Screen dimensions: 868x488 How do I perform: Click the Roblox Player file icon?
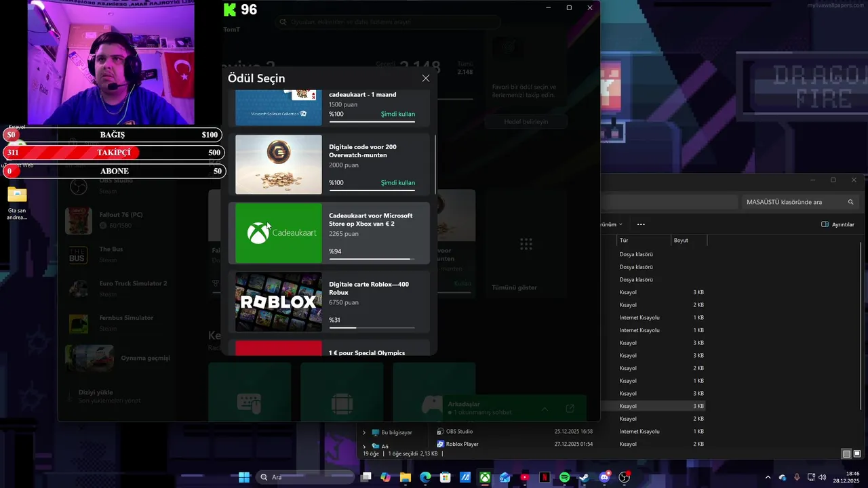click(440, 445)
